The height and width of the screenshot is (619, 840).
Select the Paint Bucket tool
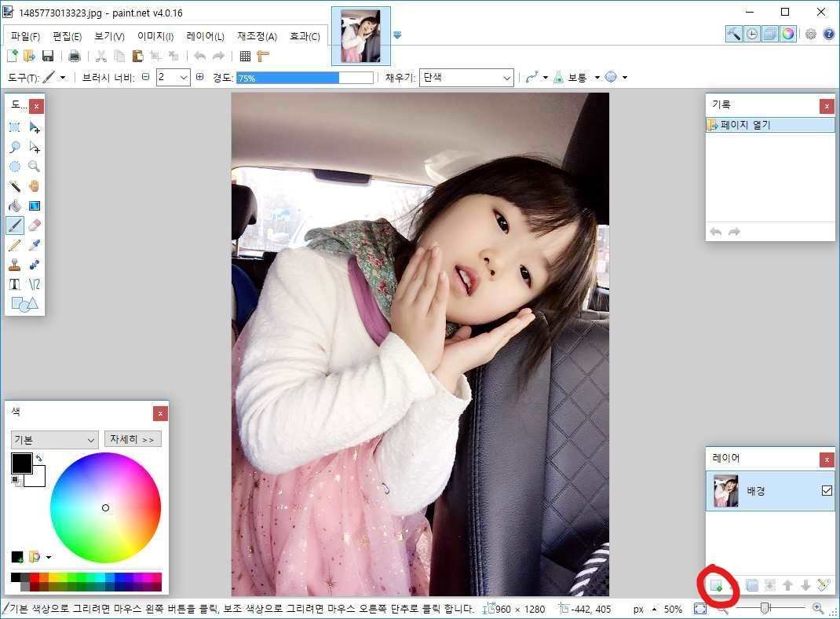click(14, 206)
